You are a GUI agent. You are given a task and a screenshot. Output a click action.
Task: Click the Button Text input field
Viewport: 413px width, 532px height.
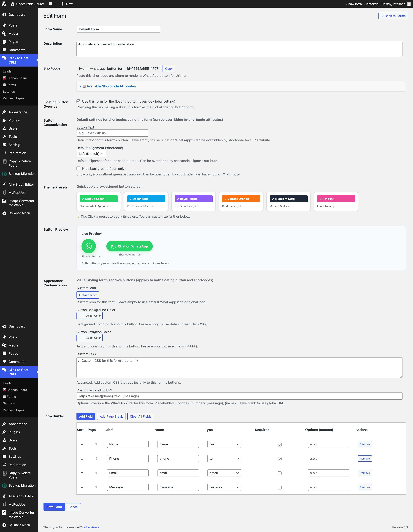point(112,133)
